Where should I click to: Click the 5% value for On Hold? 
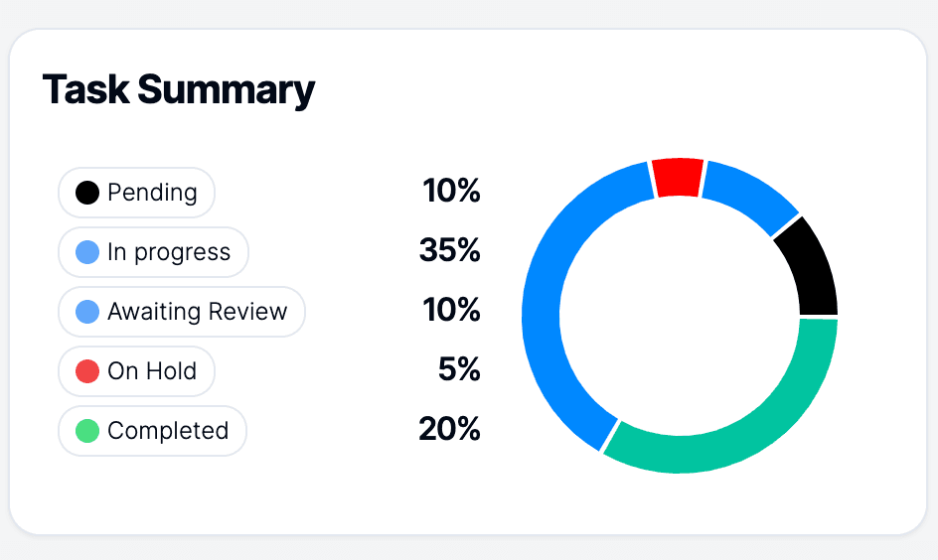tap(459, 370)
